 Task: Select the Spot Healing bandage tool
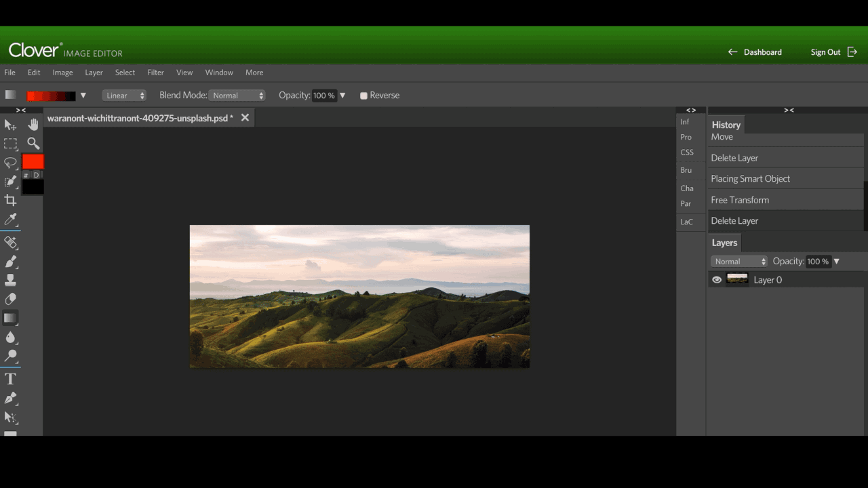10,242
